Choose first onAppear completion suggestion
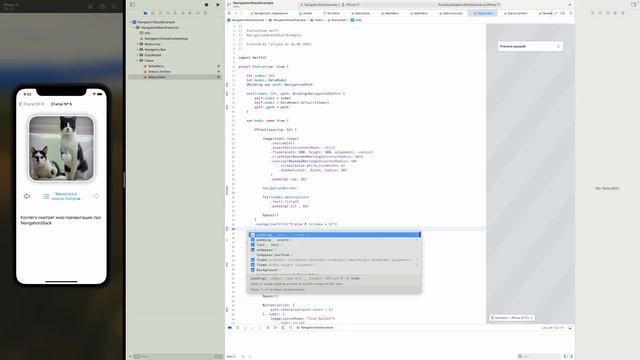The image size is (640, 360). [334, 250]
